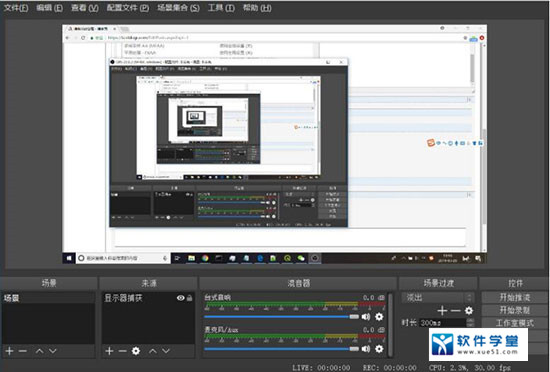Image resolution: width=550 pixels, height=372 pixels.
Task: Add a scene transition with the plus icon
Action: tap(442, 311)
